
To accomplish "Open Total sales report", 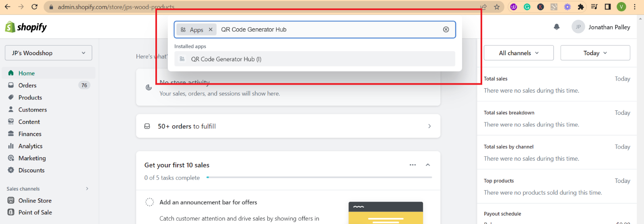I will (x=495, y=79).
